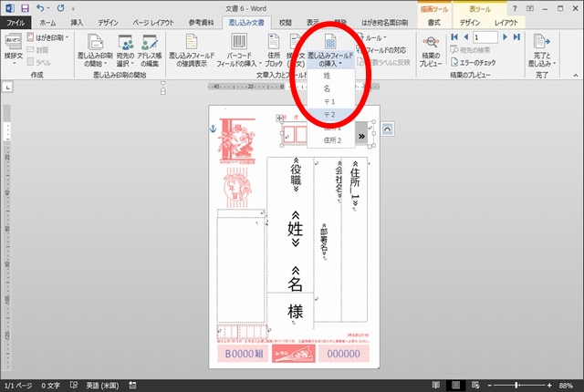Expand the ルール rules dropdown
Image resolution: width=584 pixels, height=392 pixels.
(385, 37)
